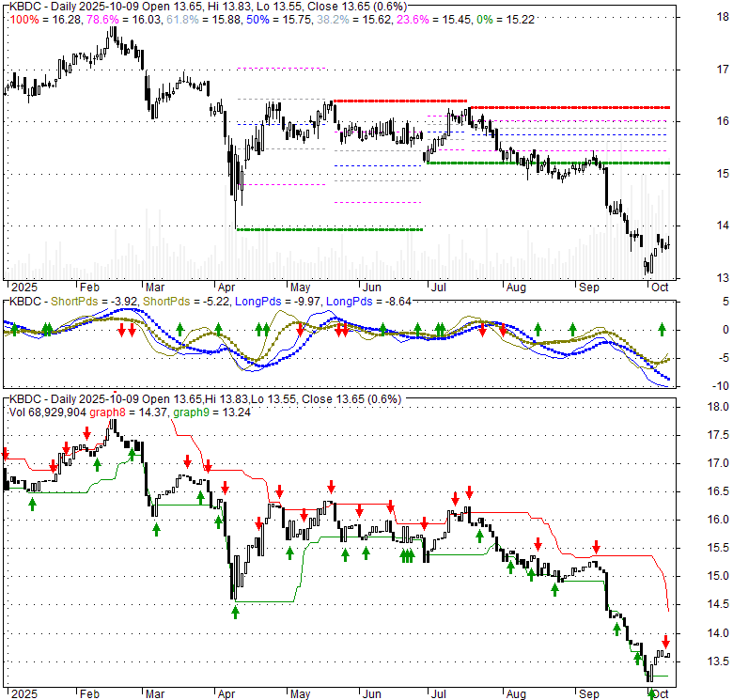Image resolution: width=733 pixels, height=700 pixels.
Task: Click the '23.6% = 15.45' retracement label
Action: coord(434,20)
